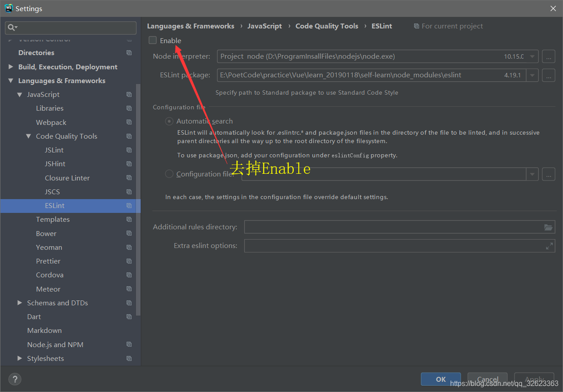The width and height of the screenshot is (563, 392).
Task: Click the folder icon in Additional rules directory
Action: pos(549,227)
